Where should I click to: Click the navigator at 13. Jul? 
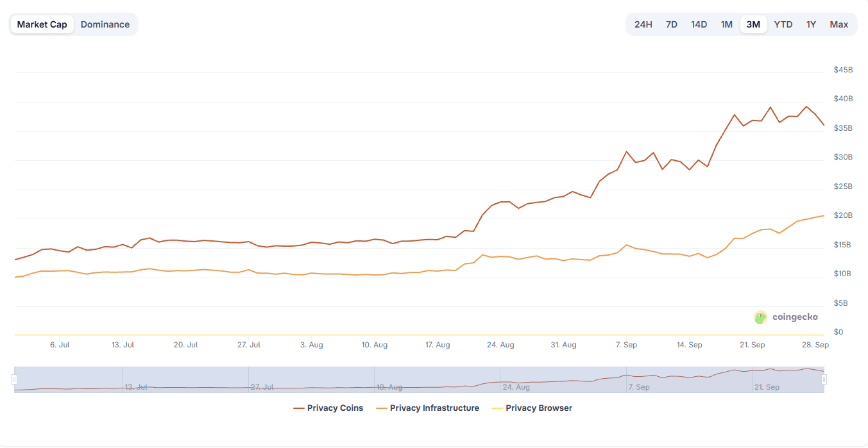coord(136,387)
